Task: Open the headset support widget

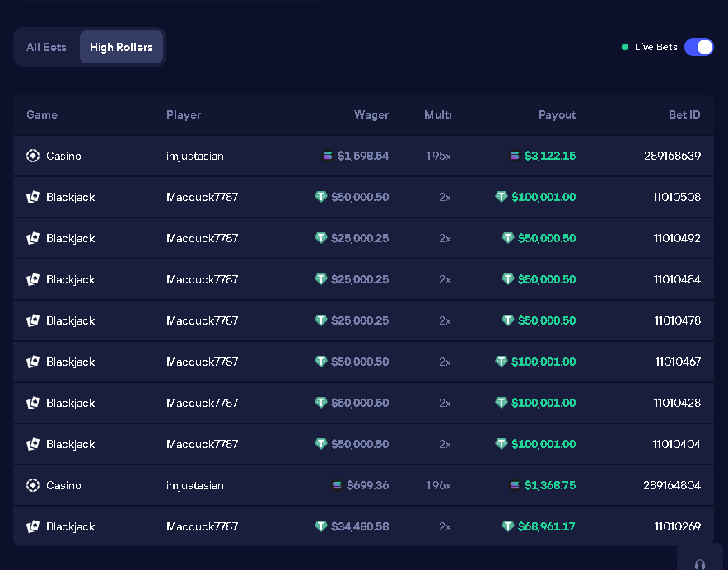Action: coord(700,564)
